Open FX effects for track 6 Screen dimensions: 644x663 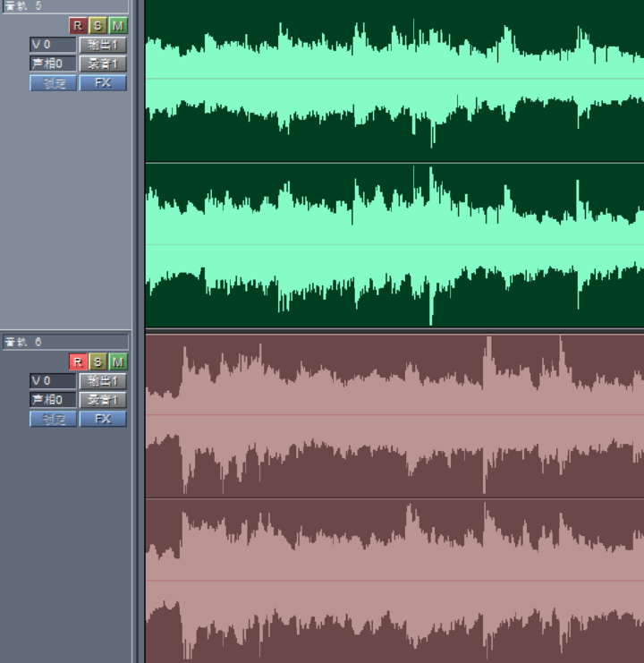103,419
